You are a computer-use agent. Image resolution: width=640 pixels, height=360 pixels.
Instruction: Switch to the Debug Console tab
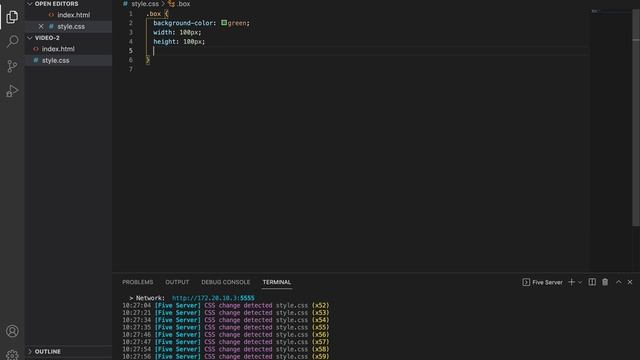226,282
